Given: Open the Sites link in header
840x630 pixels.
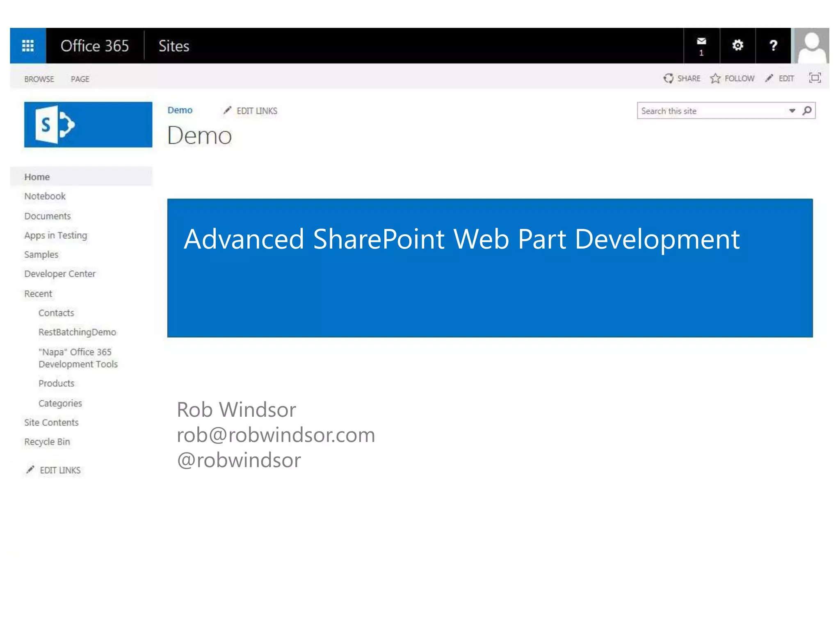Looking at the screenshot, I should coord(174,46).
